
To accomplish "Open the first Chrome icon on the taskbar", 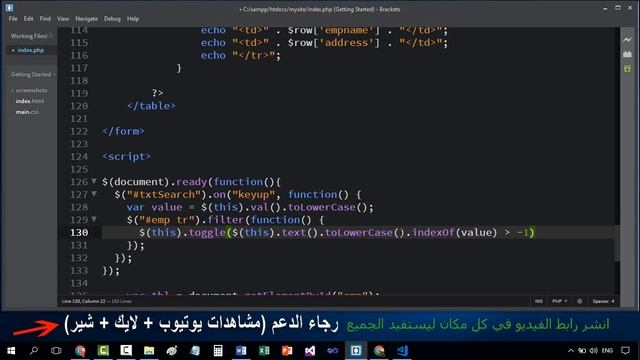I will [80, 351].
